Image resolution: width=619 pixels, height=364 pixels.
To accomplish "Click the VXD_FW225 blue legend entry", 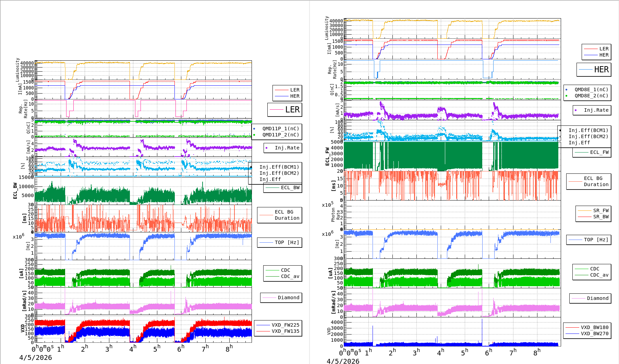I will coord(285,325).
